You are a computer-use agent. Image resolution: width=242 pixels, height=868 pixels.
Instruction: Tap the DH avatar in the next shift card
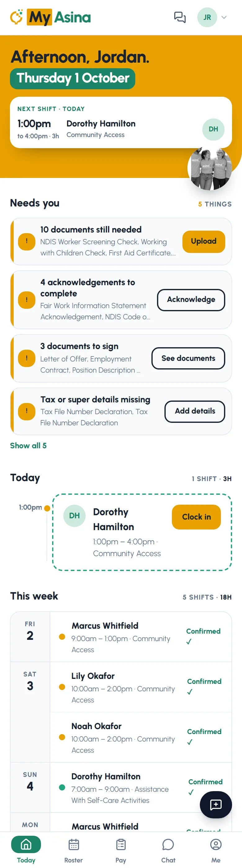click(213, 129)
